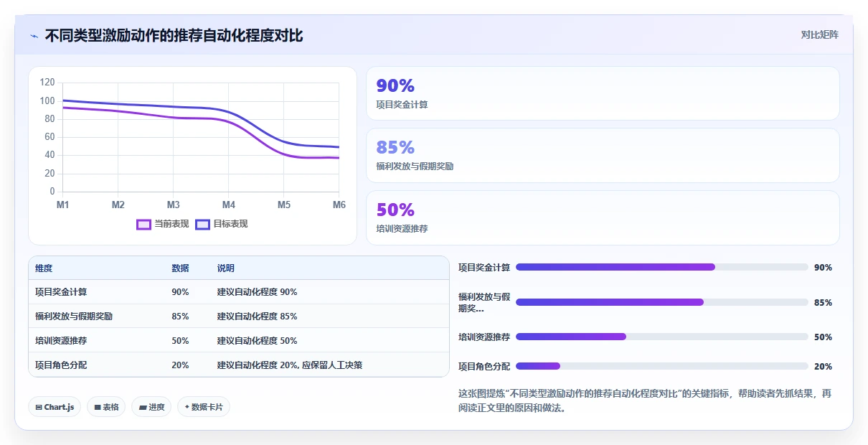868x445 pixels.
Task: Click the sparkle icon in 数据卡片 chip
Action: [187, 407]
